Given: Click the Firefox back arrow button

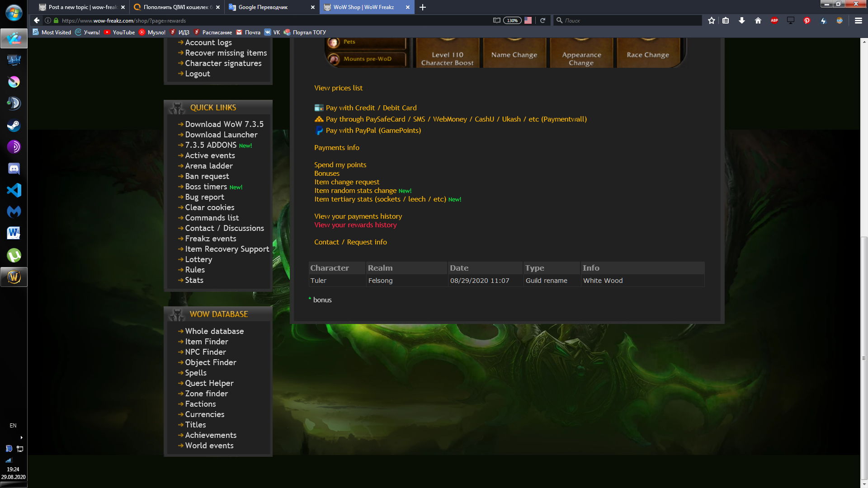Looking at the screenshot, I should (x=37, y=20).
